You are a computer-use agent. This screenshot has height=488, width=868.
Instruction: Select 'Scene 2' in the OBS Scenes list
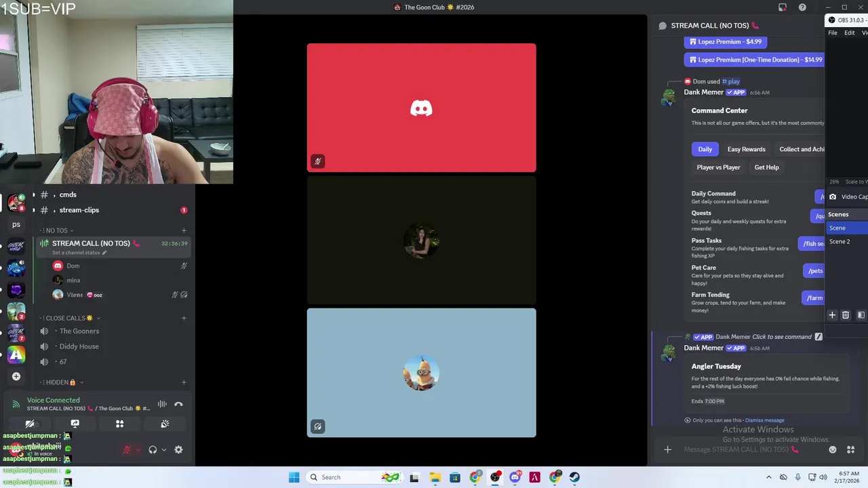pyautogui.click(x=848, y=241)
